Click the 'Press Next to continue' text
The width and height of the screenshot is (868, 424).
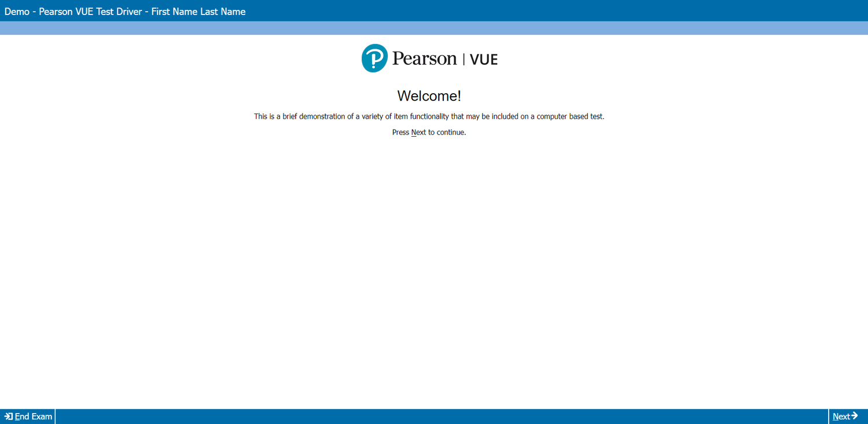coord(428,132)
